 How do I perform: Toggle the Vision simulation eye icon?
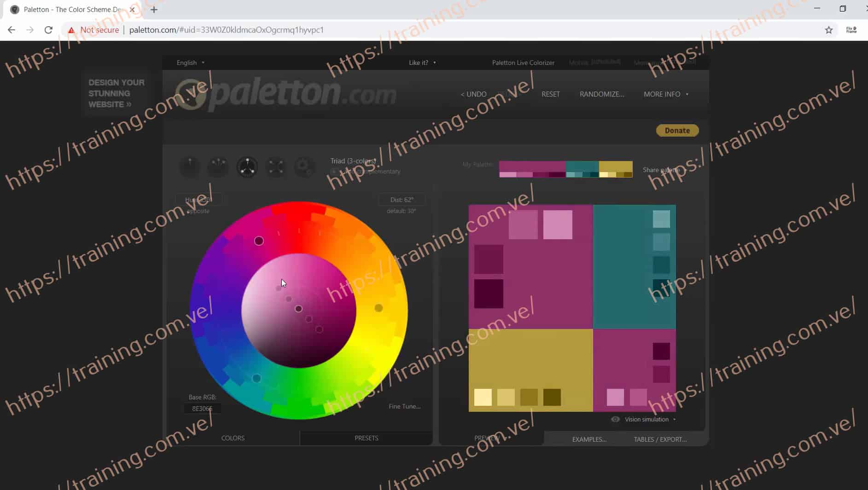coord(615,419)
